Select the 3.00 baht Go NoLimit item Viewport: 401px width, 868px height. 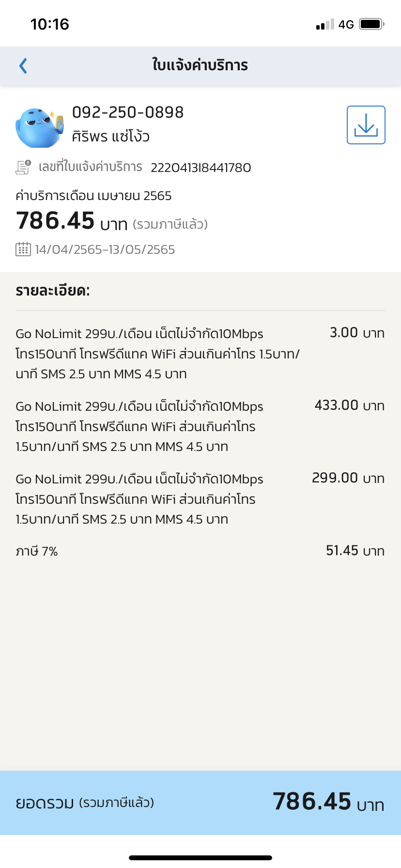click(x=157, y=354)
